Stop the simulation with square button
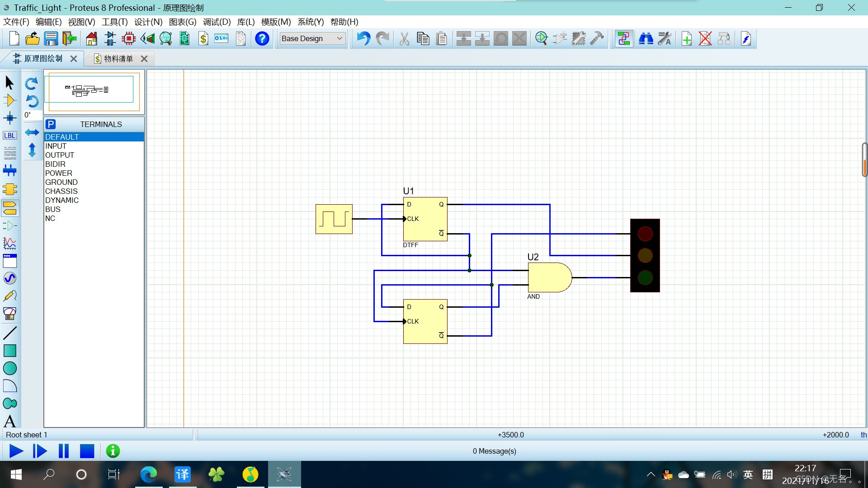Screen dimensions: 868x488 (87, 451)
